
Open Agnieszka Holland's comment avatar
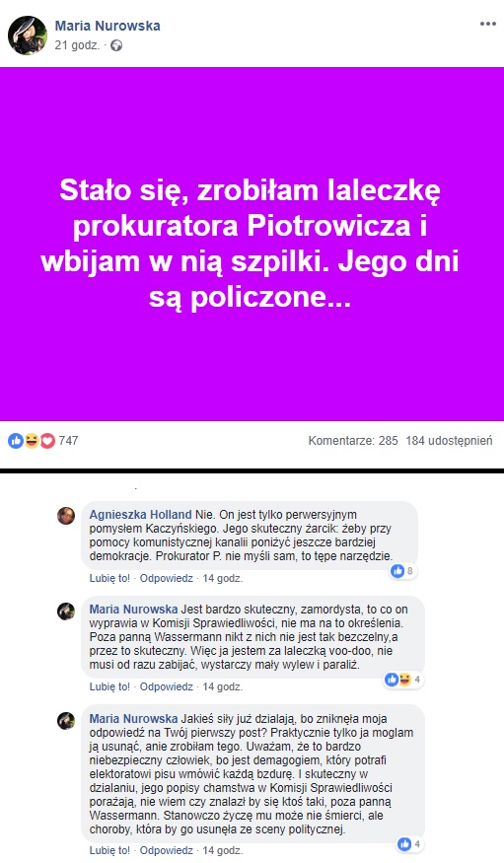click(66, 516)
